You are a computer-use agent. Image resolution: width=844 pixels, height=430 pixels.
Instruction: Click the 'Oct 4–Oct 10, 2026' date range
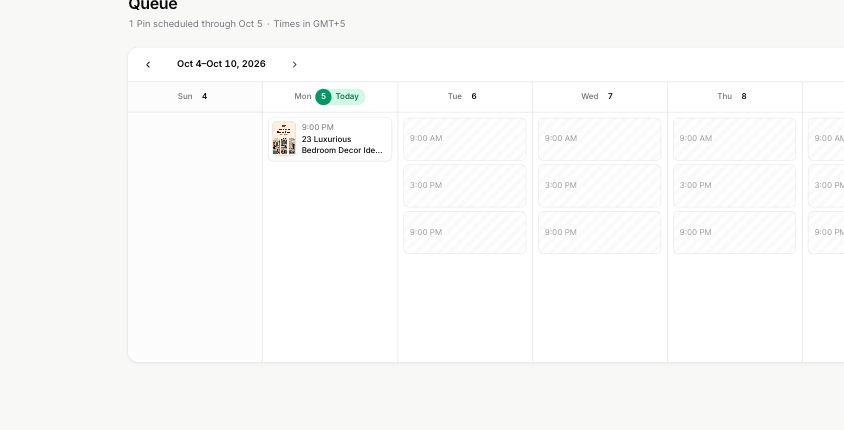click(x=221, y=64)
